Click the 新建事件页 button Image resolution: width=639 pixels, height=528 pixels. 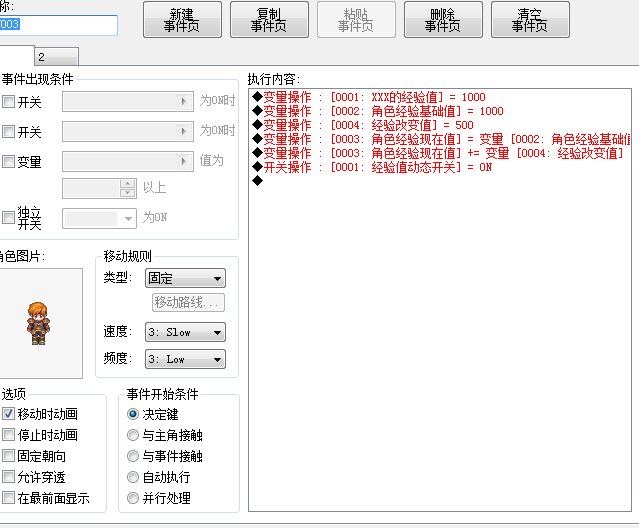click(x=182, y=20)
